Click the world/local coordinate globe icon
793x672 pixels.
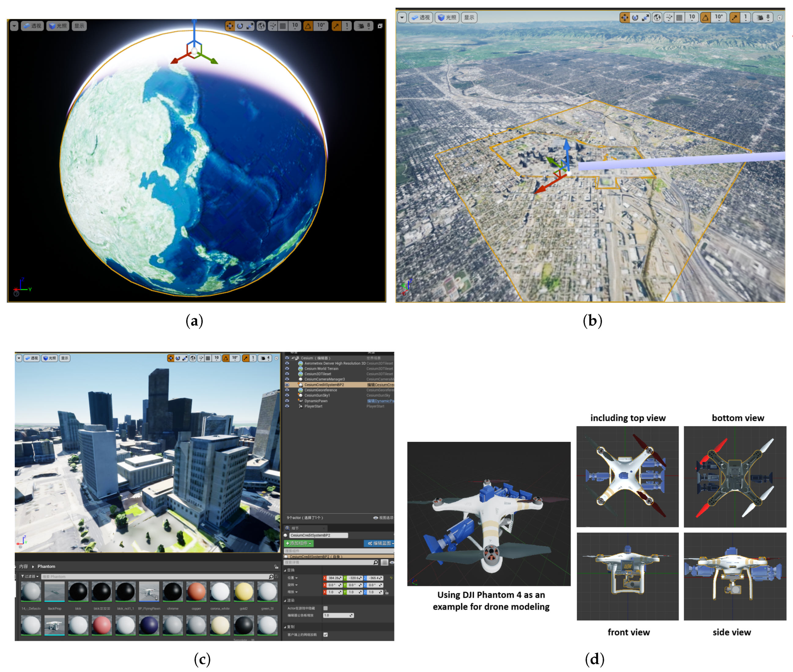coord(261,26)
